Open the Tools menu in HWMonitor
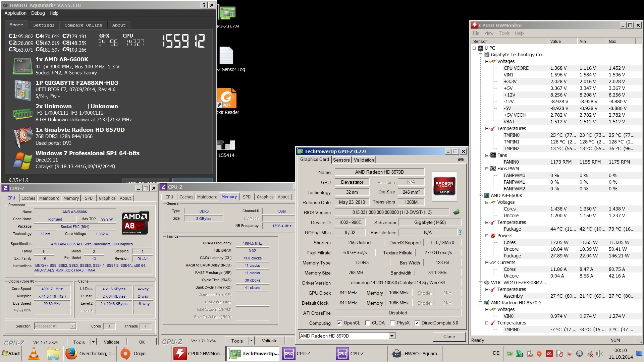 pyautogui.click(x=504, y=33)
